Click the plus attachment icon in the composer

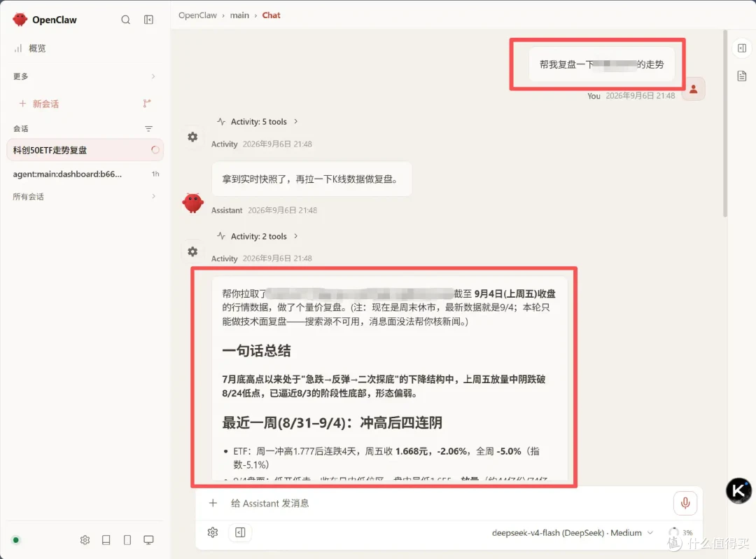click(213, 503)
